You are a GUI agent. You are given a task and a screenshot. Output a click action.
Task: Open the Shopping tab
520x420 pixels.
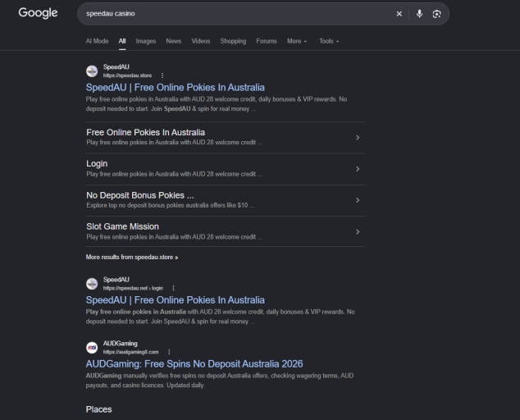tap(233, 41)
